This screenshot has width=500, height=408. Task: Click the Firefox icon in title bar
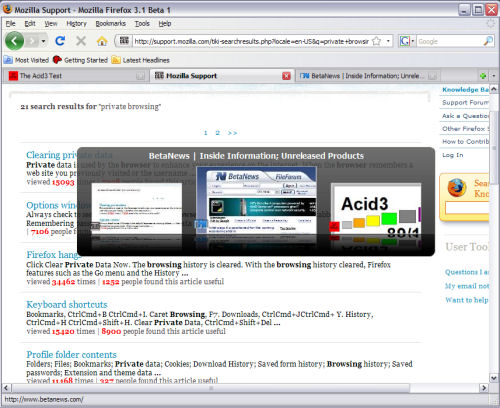7,9
